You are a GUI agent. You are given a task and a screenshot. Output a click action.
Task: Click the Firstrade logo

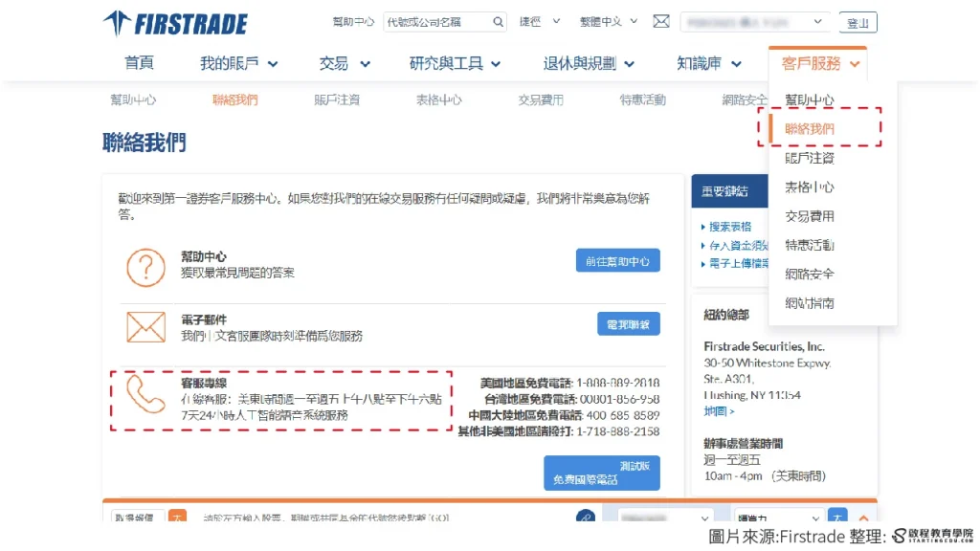point(175,23)
